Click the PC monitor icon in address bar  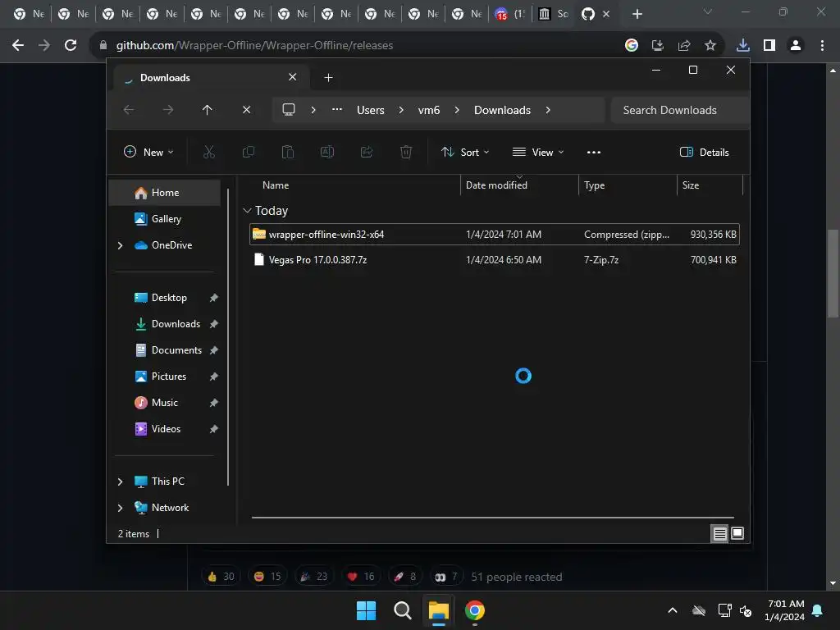pos(288,109)
